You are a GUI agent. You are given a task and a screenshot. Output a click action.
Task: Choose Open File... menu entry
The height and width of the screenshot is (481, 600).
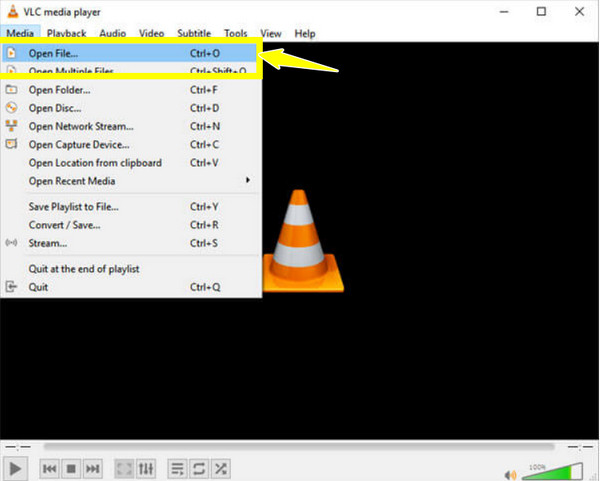tap(129, 53)
